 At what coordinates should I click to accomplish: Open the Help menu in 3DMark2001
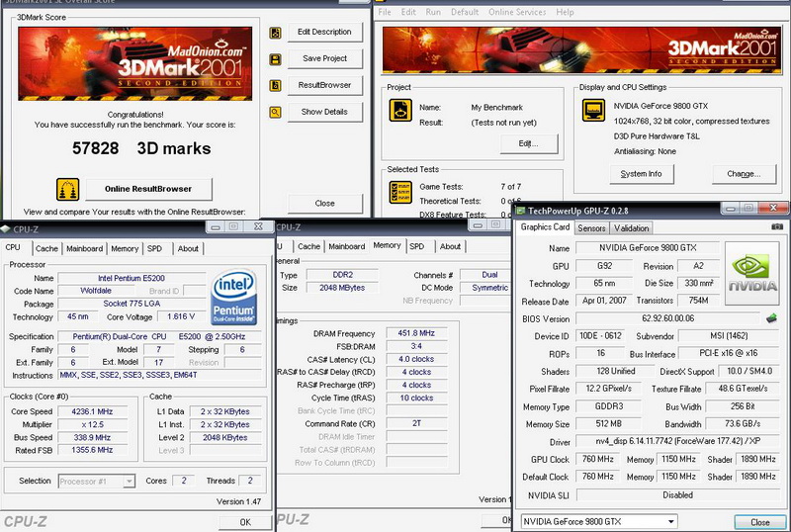tap(565, 12)
